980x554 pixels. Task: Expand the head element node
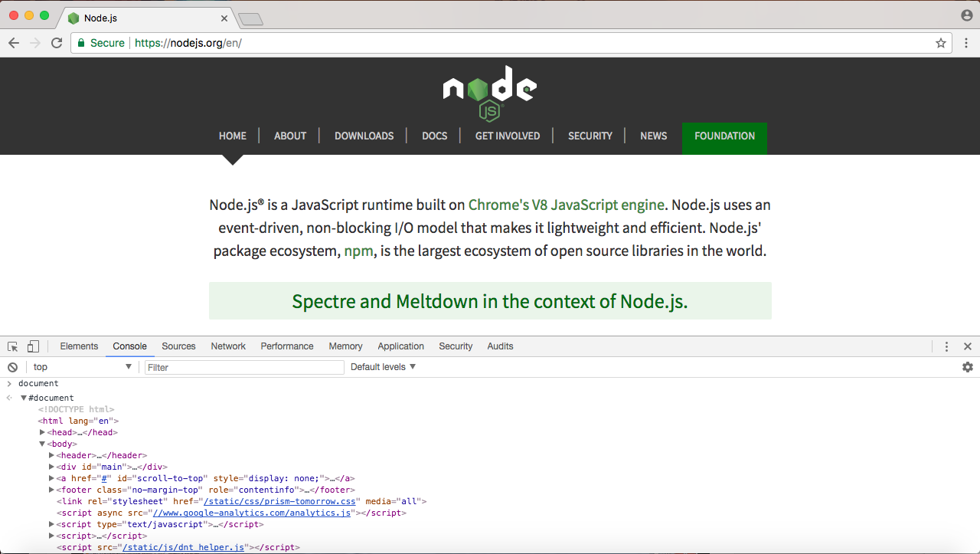click(43, 432)
